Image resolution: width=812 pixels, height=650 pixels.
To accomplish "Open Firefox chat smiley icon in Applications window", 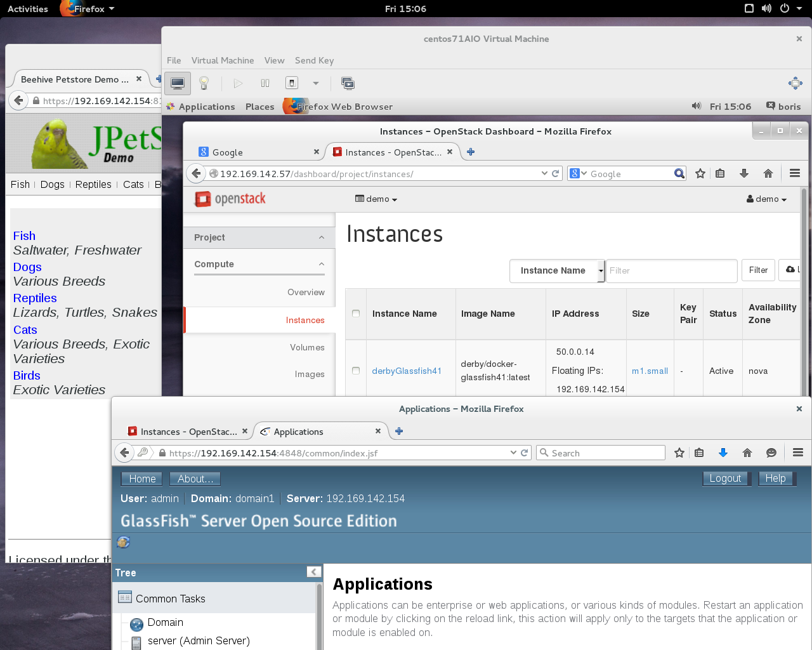I will click(771, 453).
